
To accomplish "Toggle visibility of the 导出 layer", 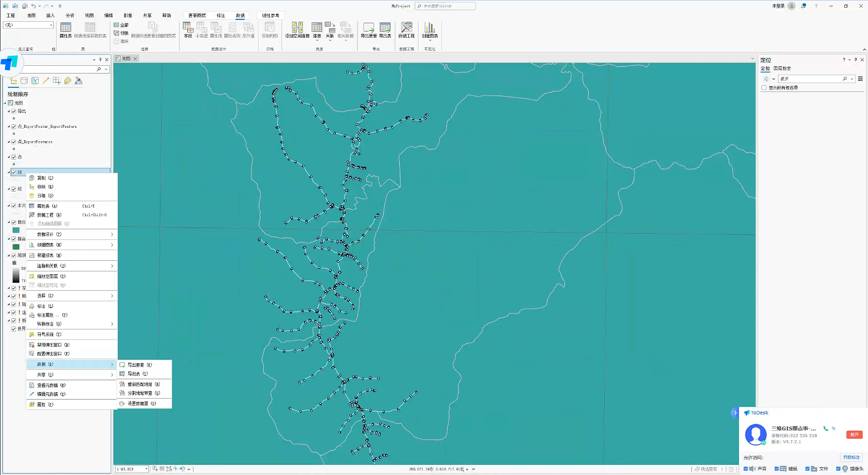I will pos(13,111).
